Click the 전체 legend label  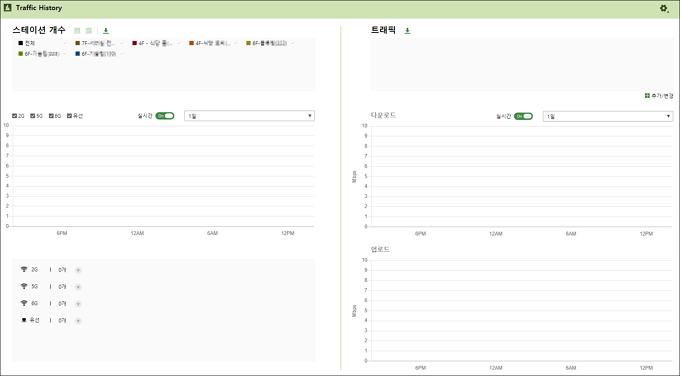[x=29, y=43]
